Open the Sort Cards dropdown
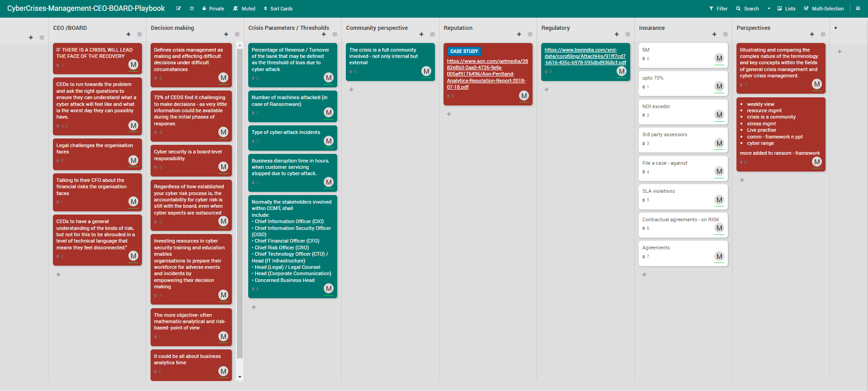The height and width of the screenshot is (391, 868). point(278,9)
